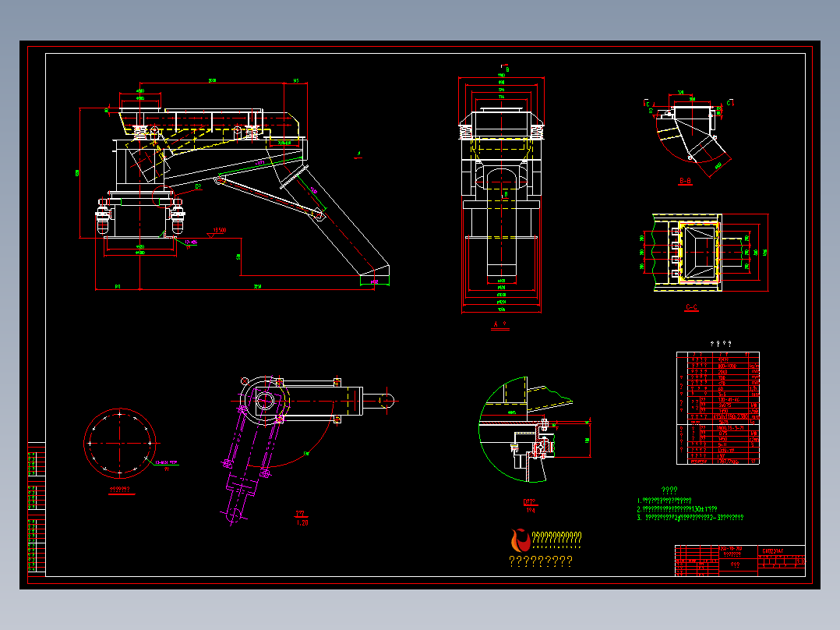840x630 pixels.
Task: Click the 1:4 scale label under the enlarged detail
Action: 531,511
